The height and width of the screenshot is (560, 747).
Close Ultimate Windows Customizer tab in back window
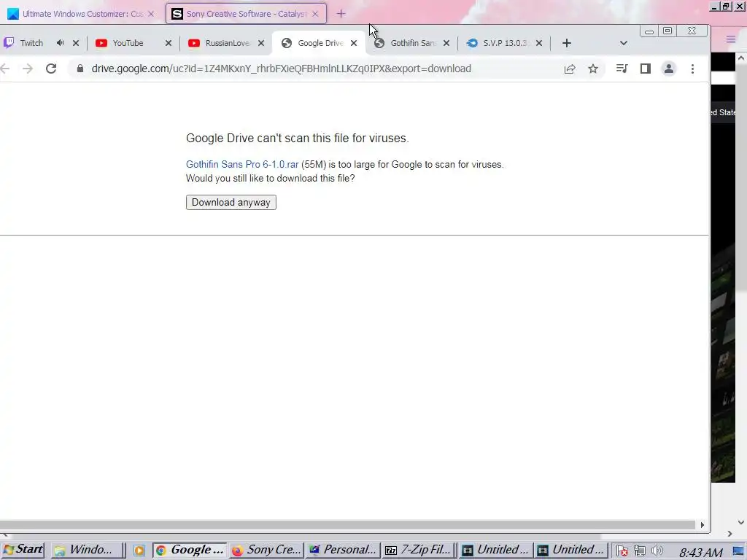pyautogui.click(x=151, y=14)
